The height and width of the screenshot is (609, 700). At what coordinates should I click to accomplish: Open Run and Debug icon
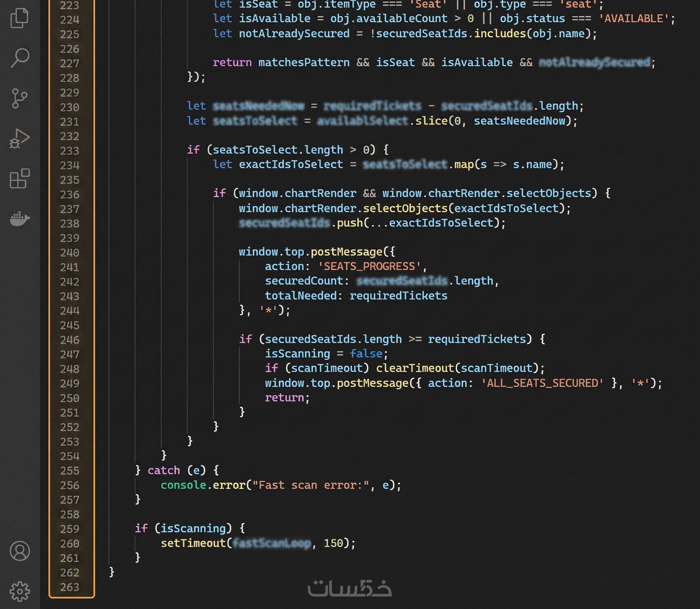click(x=20, y=139)
